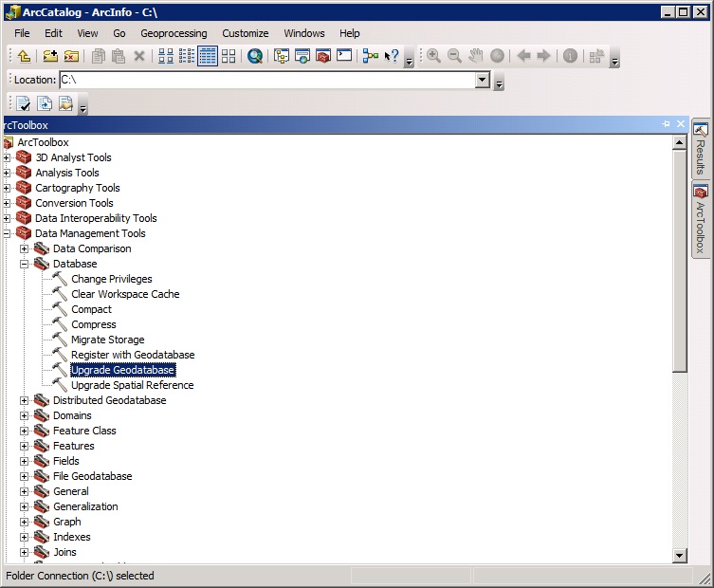
Task: Click the Zoom Out tool
Action: click(454, 56)
